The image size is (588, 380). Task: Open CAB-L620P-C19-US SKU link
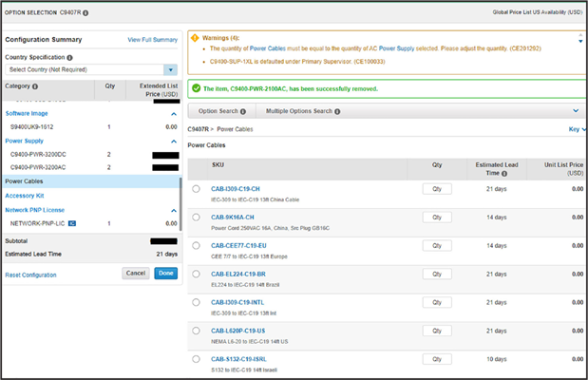pyautogui.click(x=238, y=331)
